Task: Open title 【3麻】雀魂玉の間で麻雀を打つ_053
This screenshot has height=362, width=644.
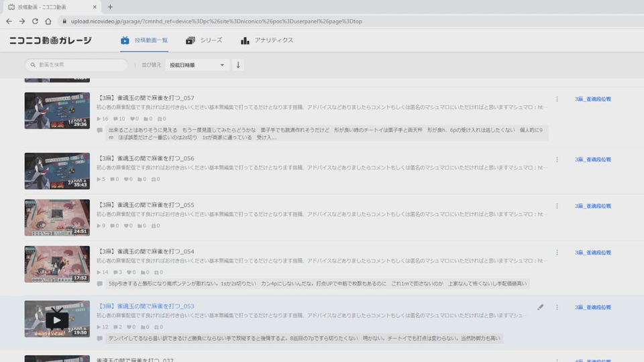Action: click(x=146, y=306)
